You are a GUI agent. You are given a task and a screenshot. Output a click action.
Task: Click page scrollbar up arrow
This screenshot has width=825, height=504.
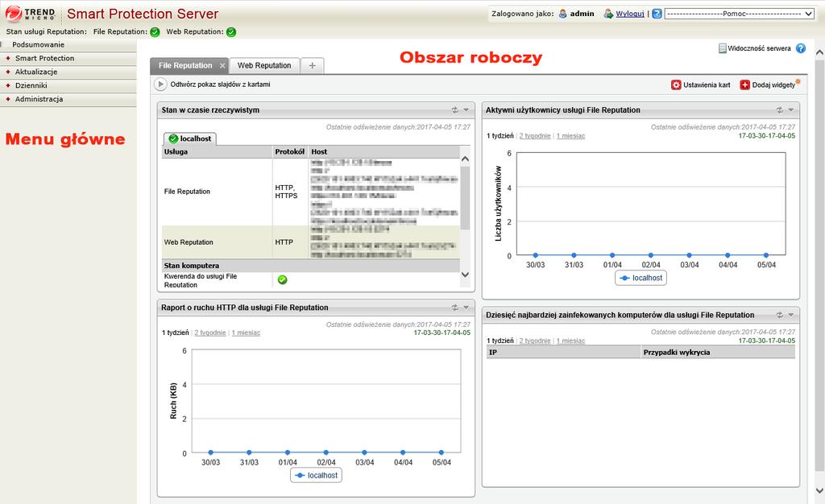(819, 53)
